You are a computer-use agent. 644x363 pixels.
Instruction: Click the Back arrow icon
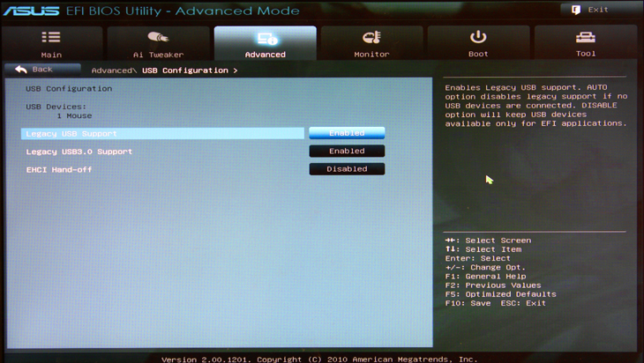click(x=21, y=70)
